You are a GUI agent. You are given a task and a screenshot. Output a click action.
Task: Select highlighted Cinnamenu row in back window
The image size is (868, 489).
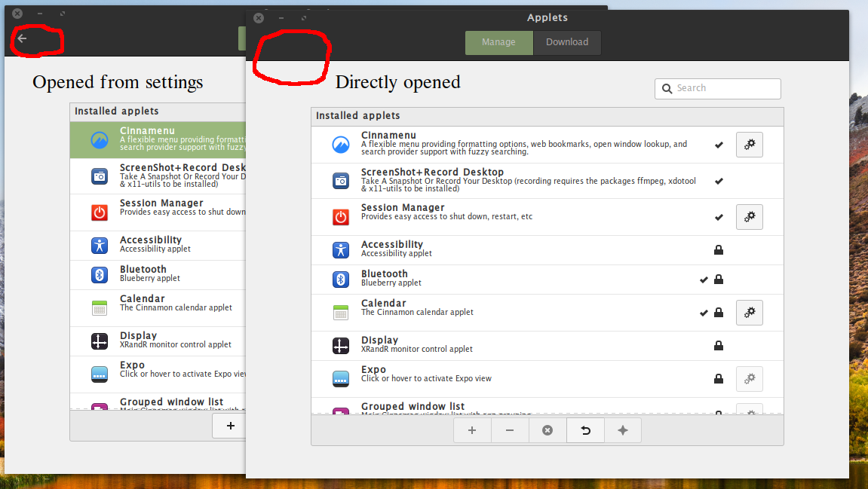pos(158,140)
